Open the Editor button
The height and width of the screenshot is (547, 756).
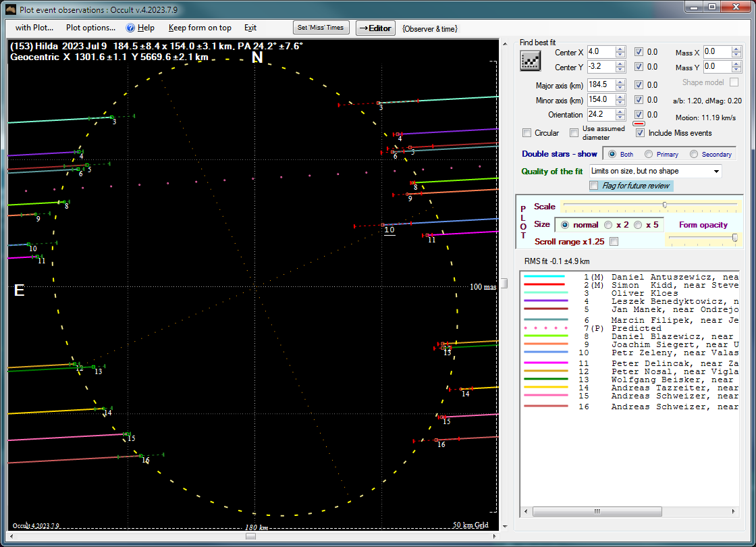coord(375,28)
